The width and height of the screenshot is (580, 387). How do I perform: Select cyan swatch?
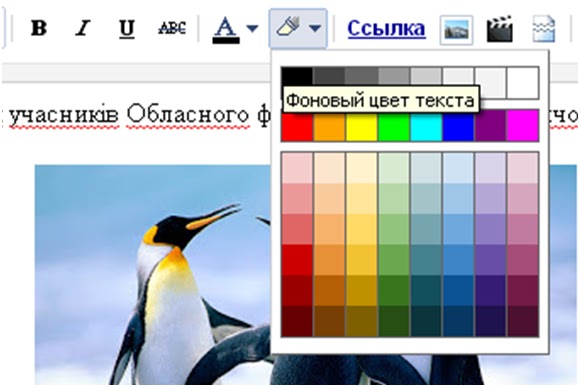pyautogui.click(x=426, y=126)
